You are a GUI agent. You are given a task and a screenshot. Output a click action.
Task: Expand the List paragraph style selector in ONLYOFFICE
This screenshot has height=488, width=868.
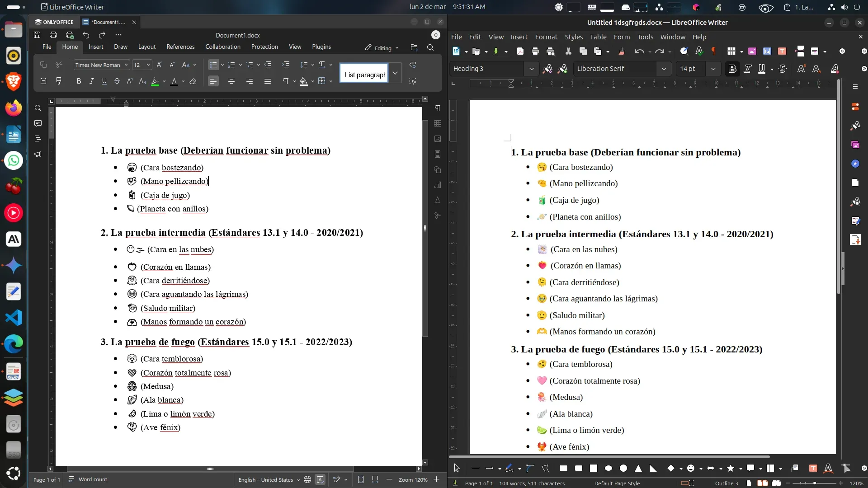click(x=395, y=73)
